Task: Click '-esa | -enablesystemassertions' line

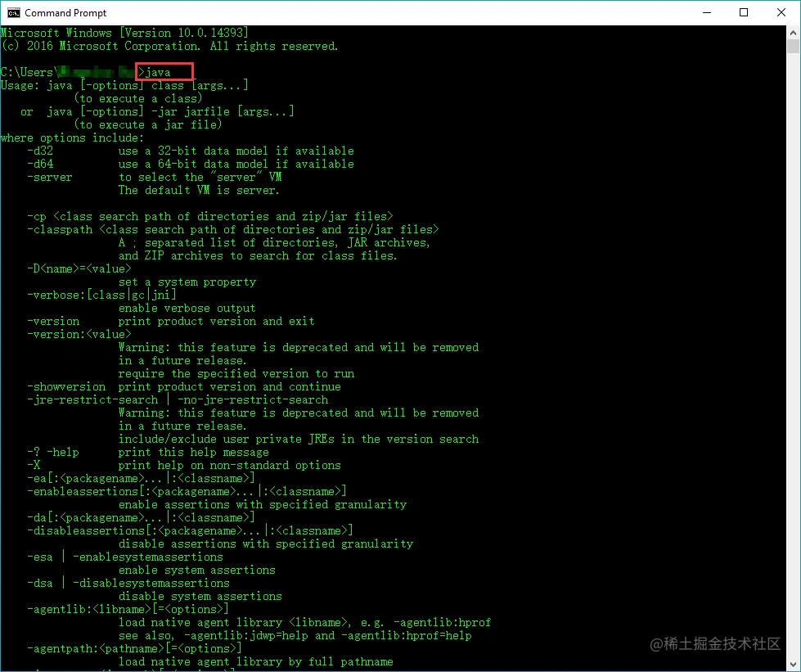Action: (x=125, y=557)
